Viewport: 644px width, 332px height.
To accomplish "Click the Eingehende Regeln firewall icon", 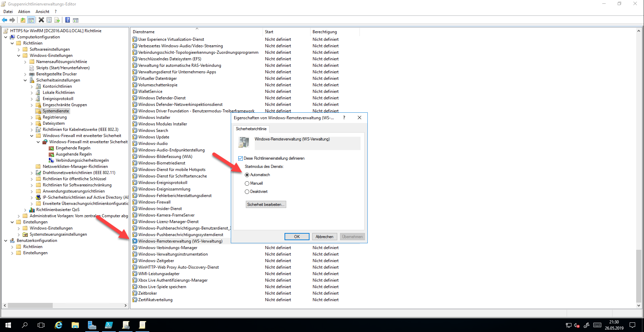I will point(51,148).
